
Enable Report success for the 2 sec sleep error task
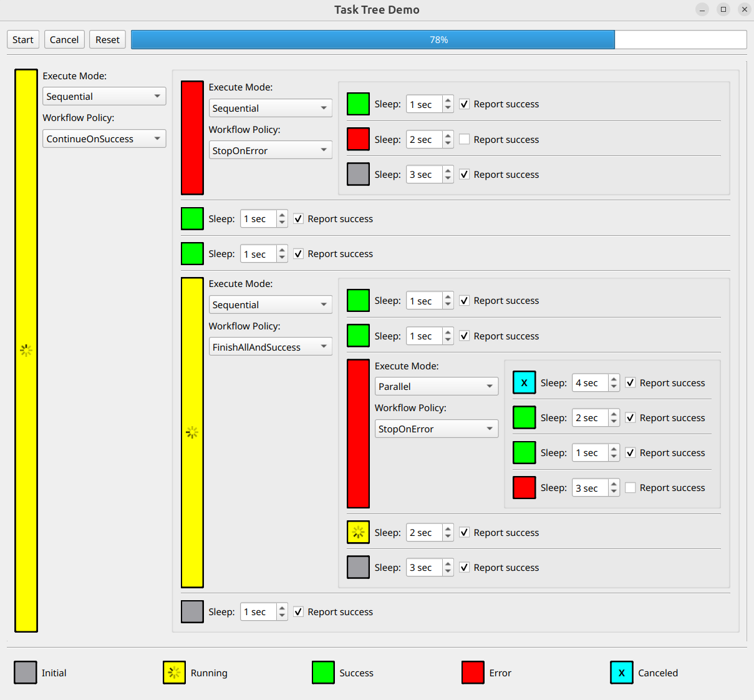pos(464,139)
